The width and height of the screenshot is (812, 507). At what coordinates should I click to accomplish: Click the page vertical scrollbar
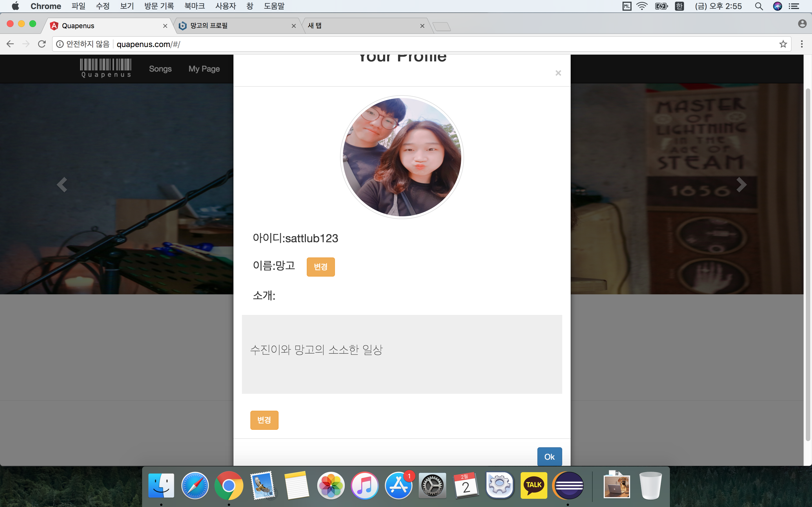pos(808,265)
